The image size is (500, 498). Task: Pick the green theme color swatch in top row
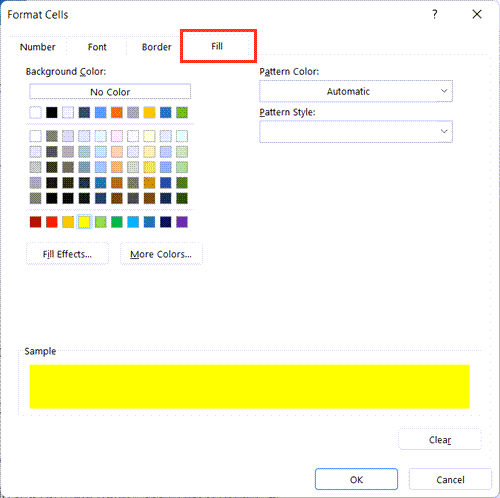[x=182, y=113]
